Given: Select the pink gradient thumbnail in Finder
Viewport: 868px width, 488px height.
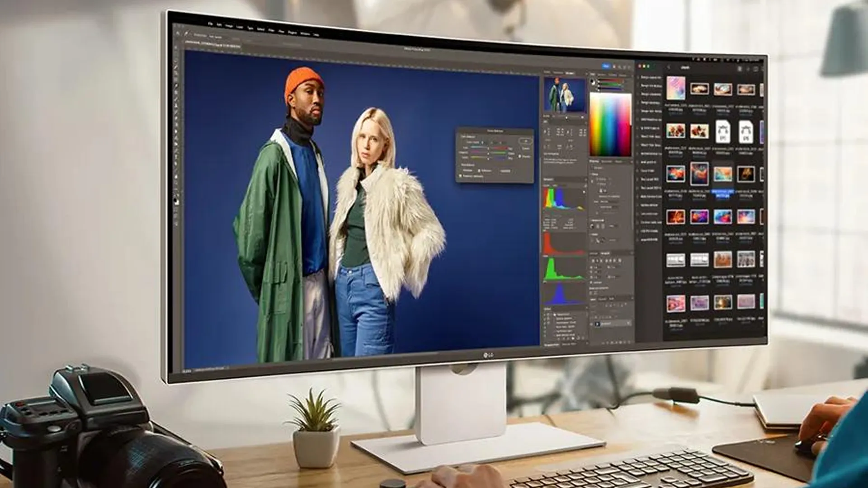Looking at the screenshot, I should 675,88.
